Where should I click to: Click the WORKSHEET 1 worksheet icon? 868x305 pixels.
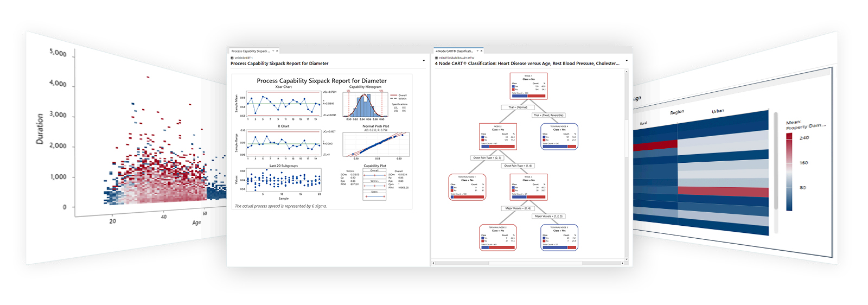pos(232,58)
